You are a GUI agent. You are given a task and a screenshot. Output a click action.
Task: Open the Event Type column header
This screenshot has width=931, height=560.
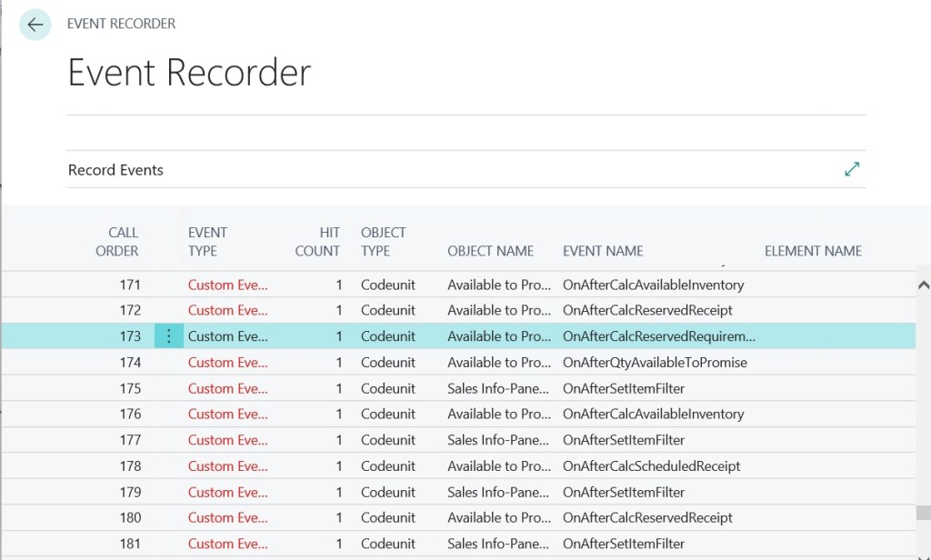click(x=208, y=242)
